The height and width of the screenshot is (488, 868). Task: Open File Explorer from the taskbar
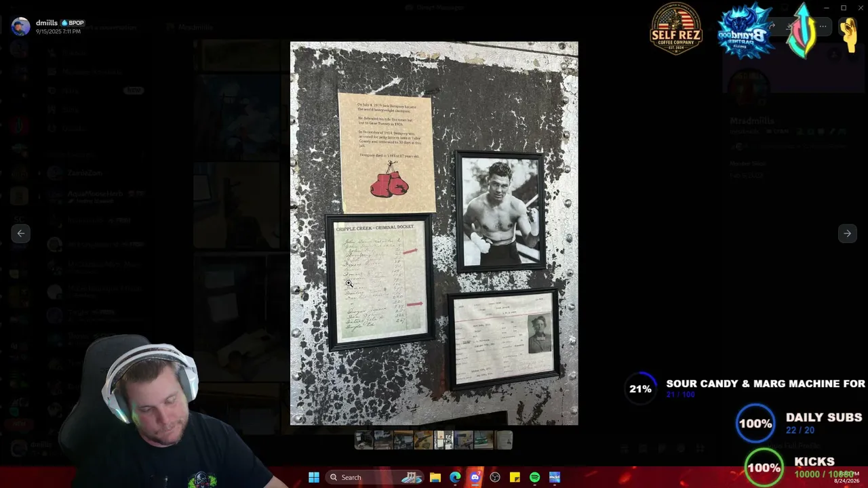(x=435, y=477)
